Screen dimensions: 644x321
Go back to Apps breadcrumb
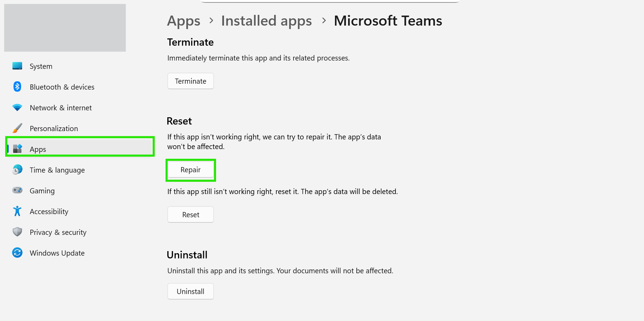[184, 21]
